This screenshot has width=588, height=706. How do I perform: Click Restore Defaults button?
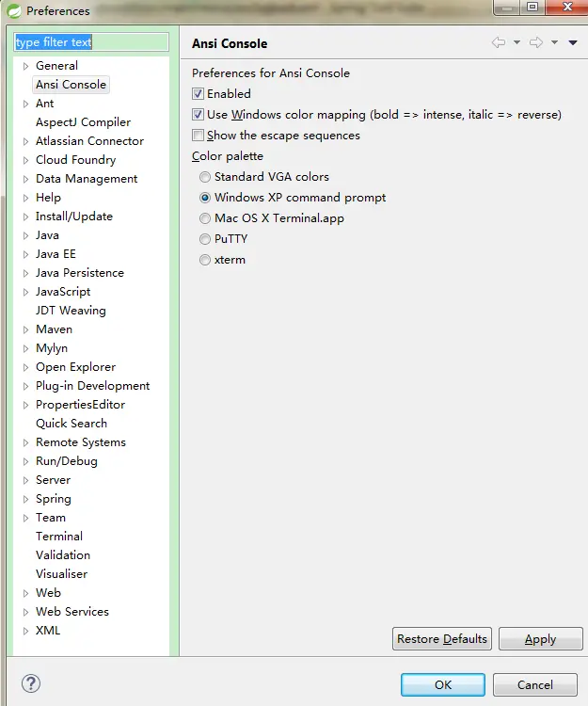[x=442, y=639]
